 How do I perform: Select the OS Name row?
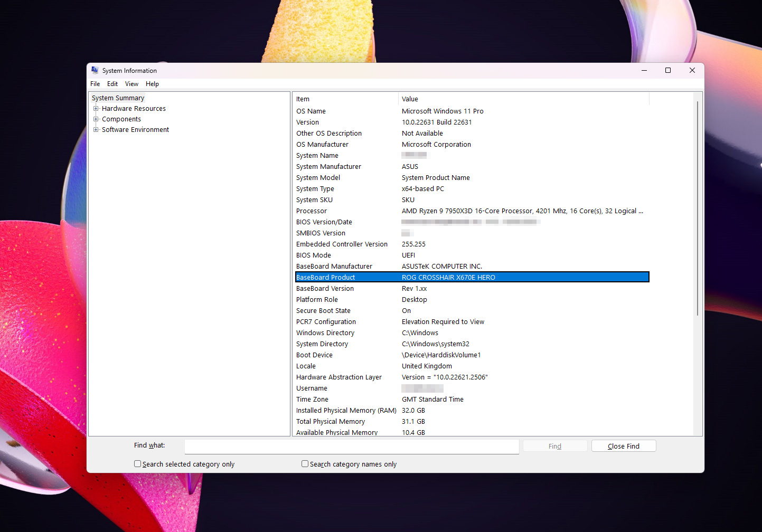(x=472, y=111)
